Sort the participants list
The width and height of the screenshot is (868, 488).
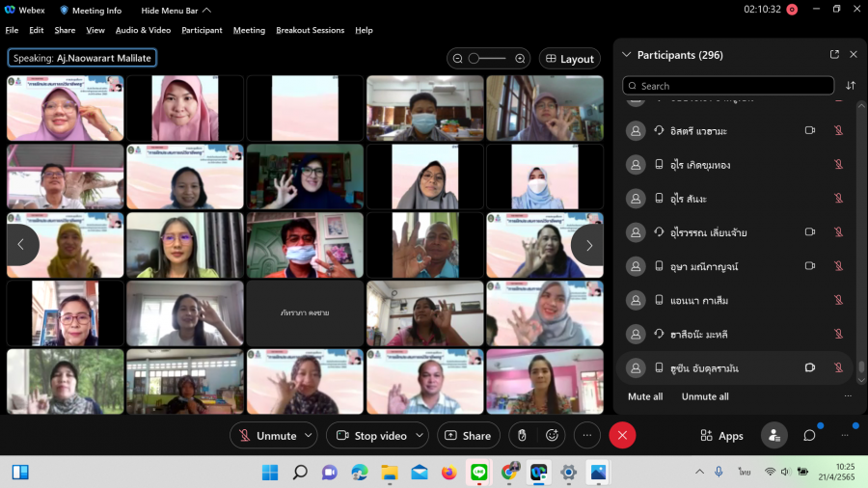coord(851,86)
